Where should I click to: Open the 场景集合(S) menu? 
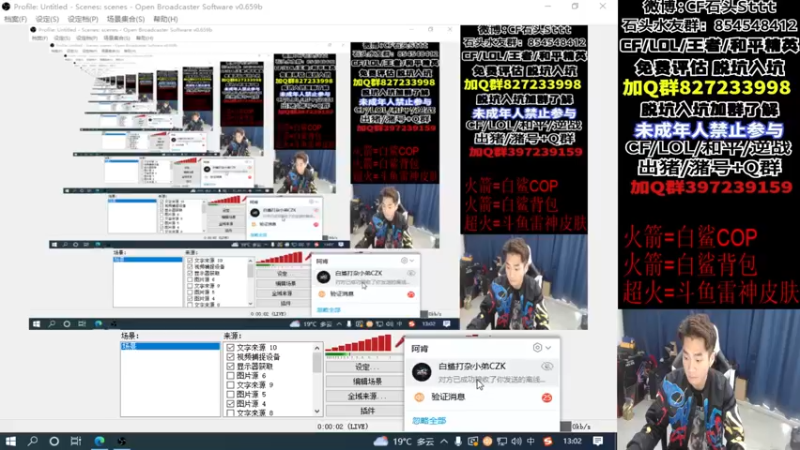(x=126, y=19)
